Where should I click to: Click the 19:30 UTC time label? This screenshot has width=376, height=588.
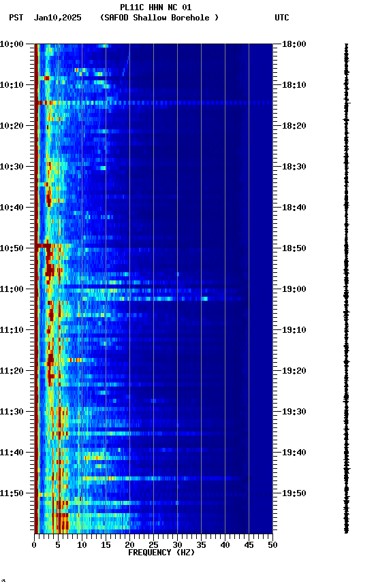[294, 412]
